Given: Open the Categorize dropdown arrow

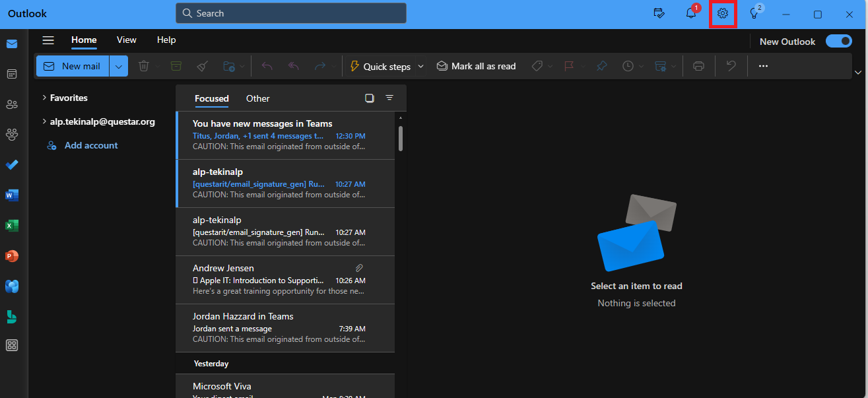Looking at the screenshot, I should coord(551,67).
